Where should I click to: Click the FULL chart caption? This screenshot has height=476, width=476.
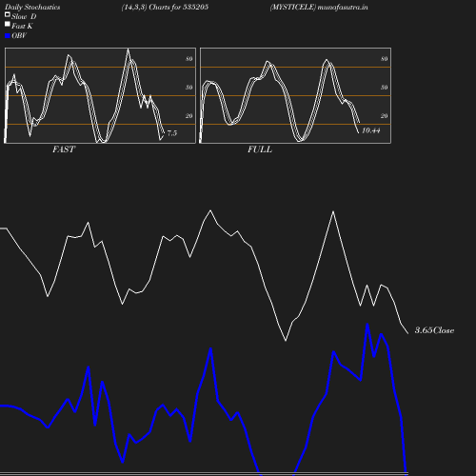pyautogui.click(x=260, y=149)
